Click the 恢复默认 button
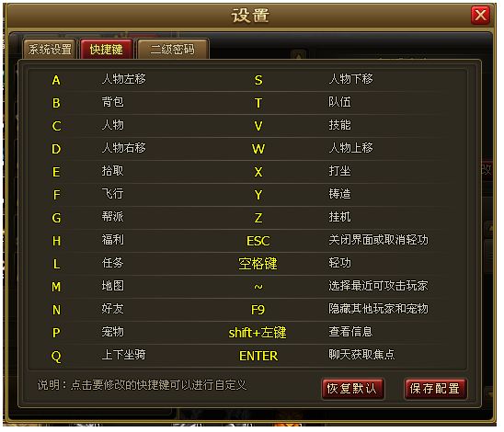 [352, 389]
